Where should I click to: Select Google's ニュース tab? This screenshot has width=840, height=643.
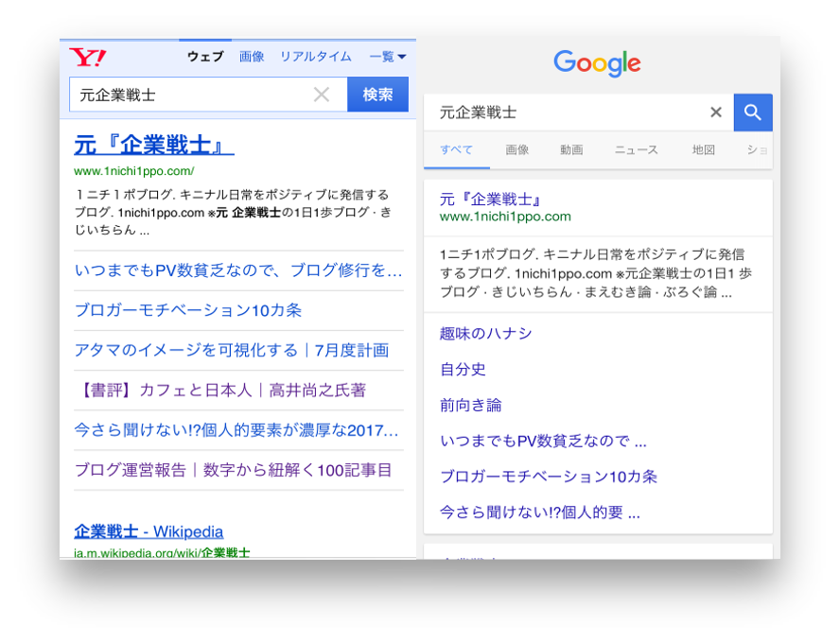click(637, 150)
